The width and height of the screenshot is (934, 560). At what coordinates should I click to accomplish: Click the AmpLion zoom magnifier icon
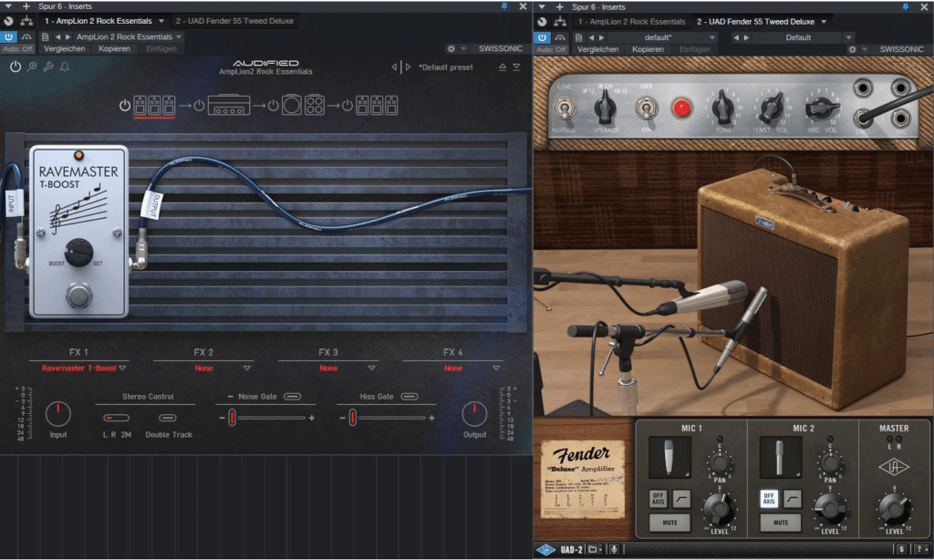[32, 67]
